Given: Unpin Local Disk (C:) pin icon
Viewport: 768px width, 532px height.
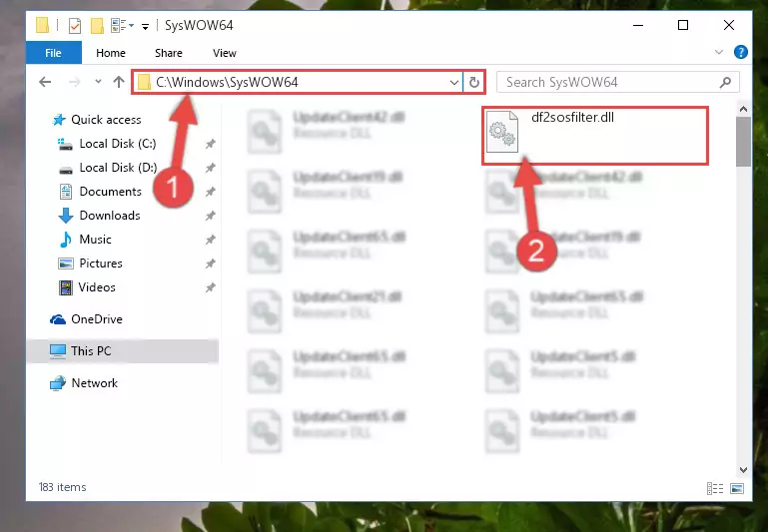Looking at the screenshot, I should pyautogui.click(x=210, y=144).
